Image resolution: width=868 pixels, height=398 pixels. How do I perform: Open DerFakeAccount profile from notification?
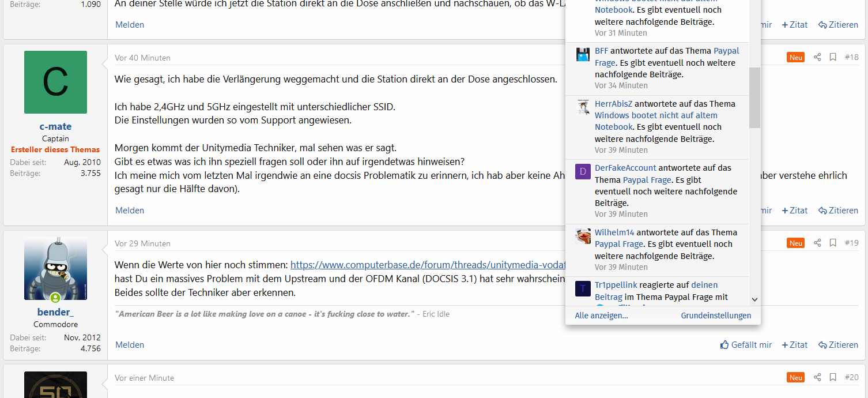pyautogui.click(x=625, y=168)
